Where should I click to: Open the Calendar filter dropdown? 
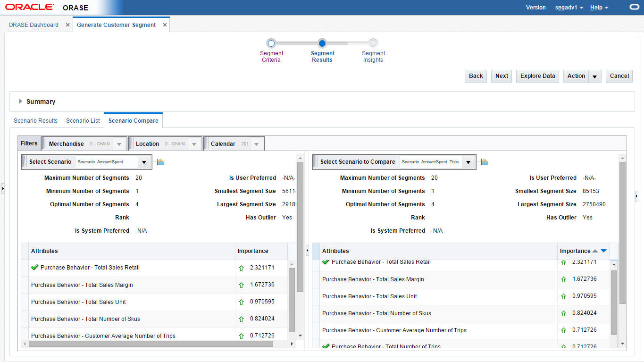[x=256, y=144]
